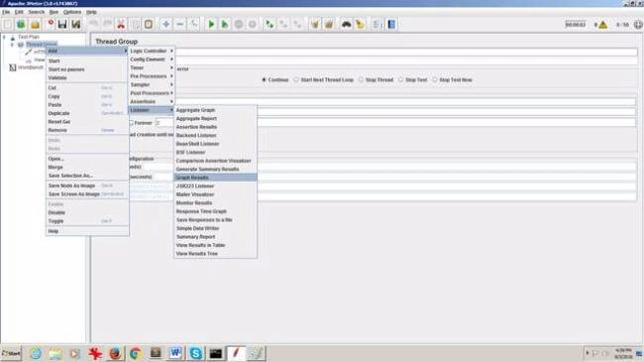Click the Expand All plus icon

pos(165,24)
